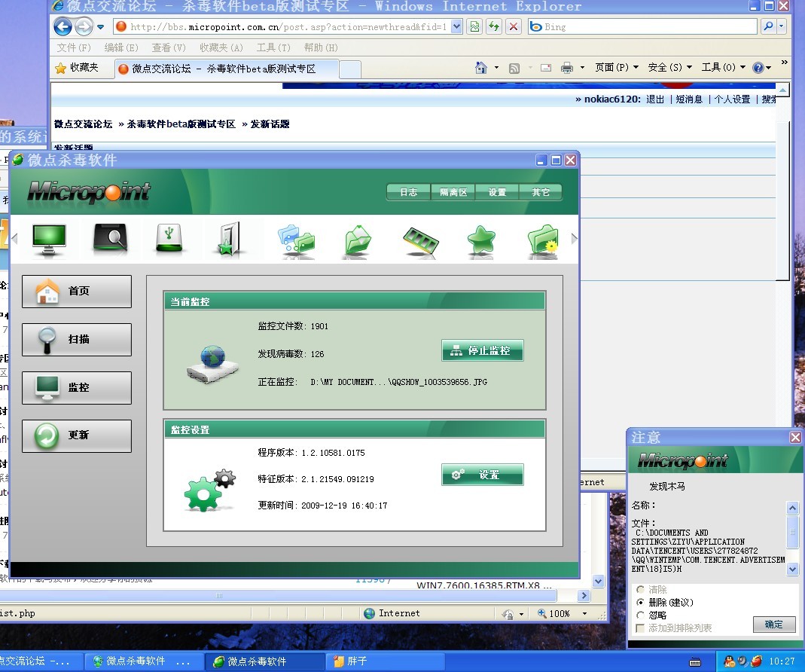This screenshot has height=672, width=805.
Task: Print the page with IE printer icon
Action: click(567, 68)
